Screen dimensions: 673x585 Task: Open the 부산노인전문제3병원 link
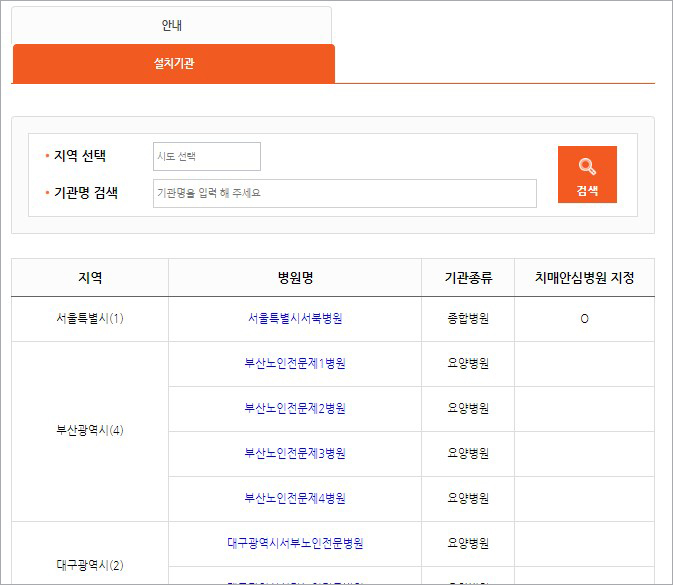[x=295, y=453]
